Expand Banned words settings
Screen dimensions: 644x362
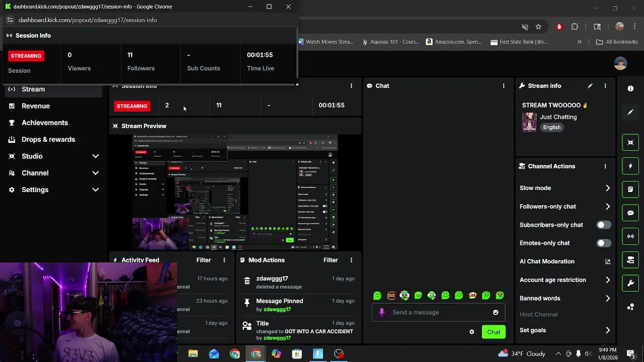pyautogui.click(x=608, y=298)
